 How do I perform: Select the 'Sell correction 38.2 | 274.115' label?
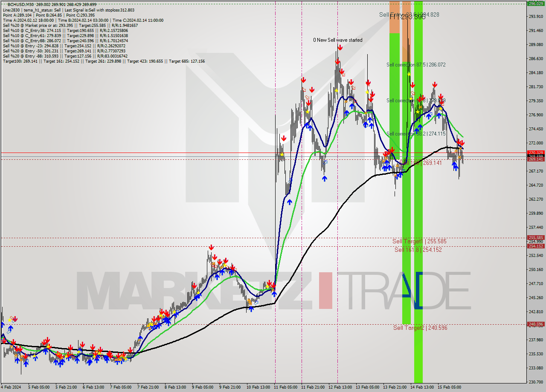pyautogui.click(x=416, y=134)
